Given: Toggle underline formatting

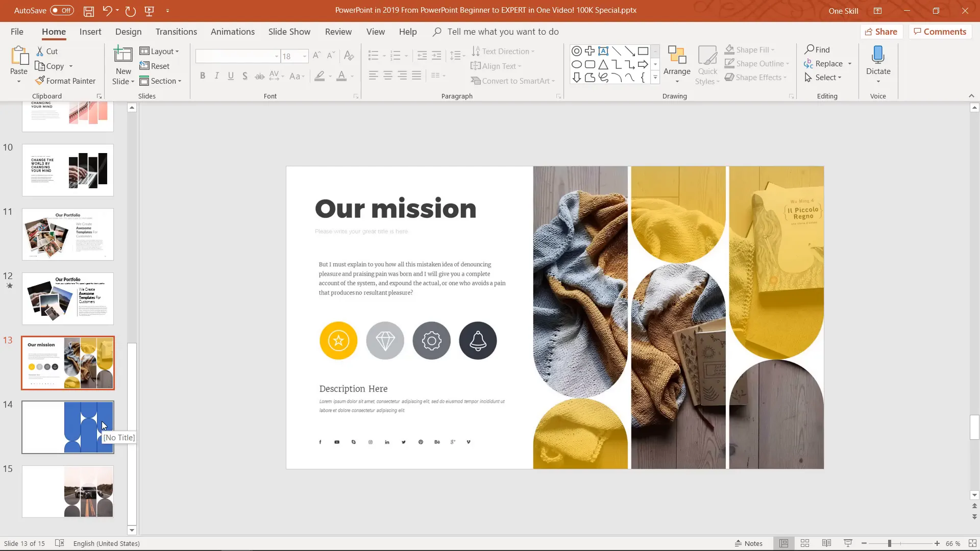Looking at the screenshot, I should tap(231, 76).
